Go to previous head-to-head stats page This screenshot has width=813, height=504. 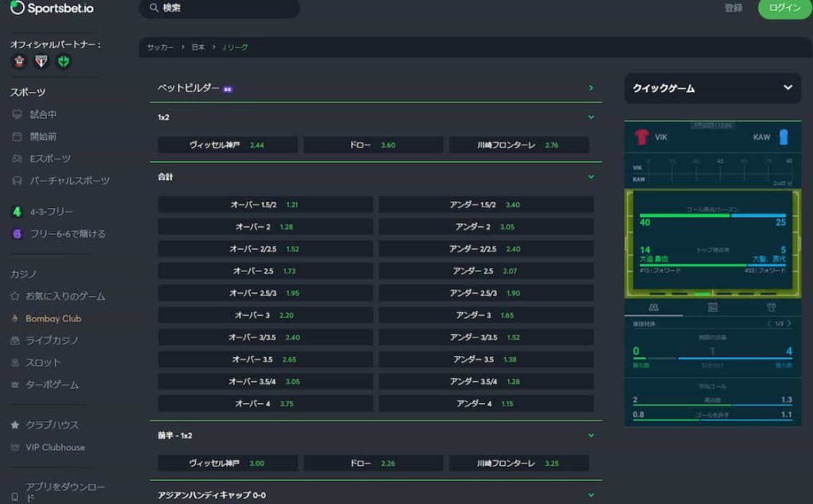(x=769, y=324)
